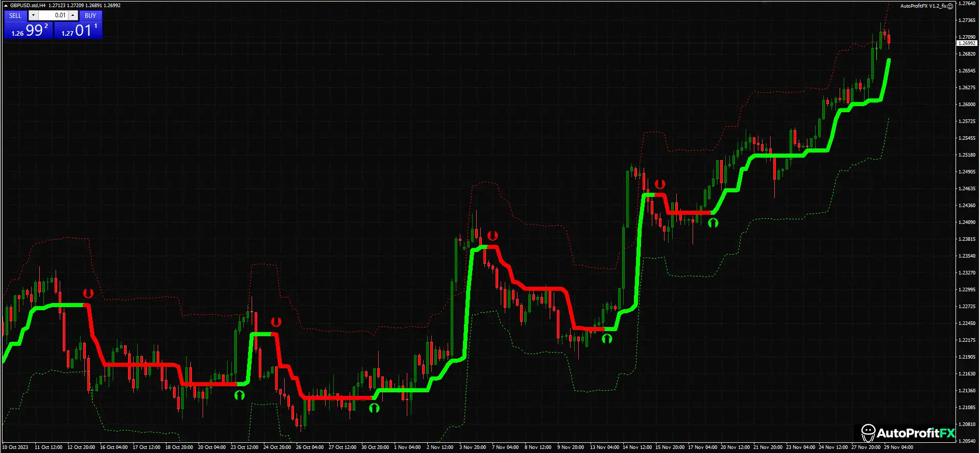980x453 pixels.
Task: Click time axis label 14 Nov 12:00
Action: click(637, 447)
